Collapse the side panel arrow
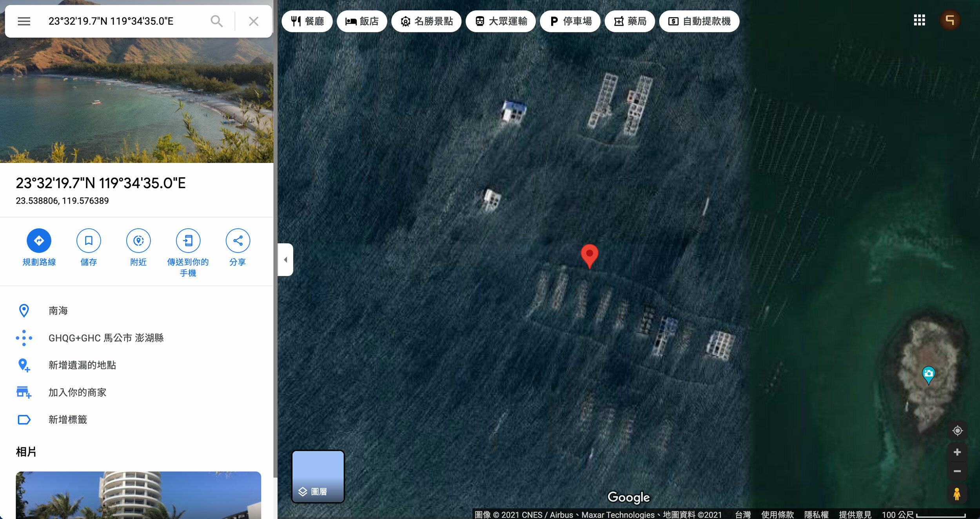The height and width of the screenshot is (519, 980). 285,260
